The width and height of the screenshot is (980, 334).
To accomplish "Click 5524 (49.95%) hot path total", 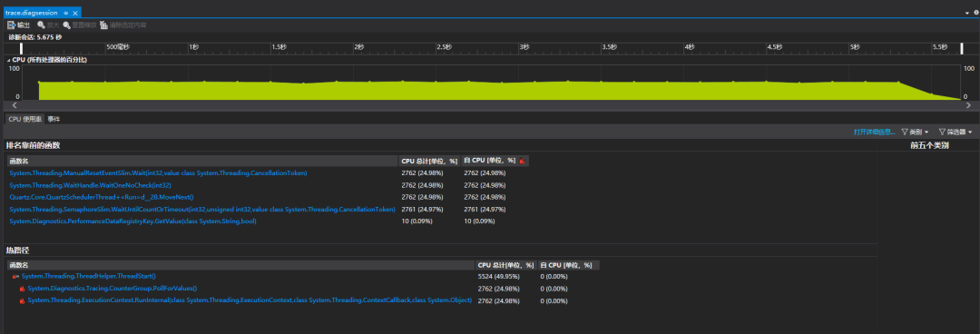I will pos(499,276).
